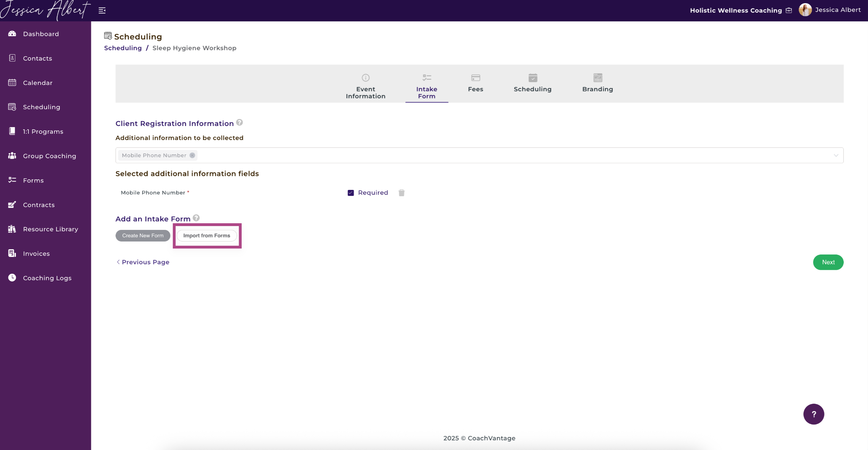Click the Scheduling calendar-check tab icon
The image size is (868, 450).
click(x=533, y=78)
